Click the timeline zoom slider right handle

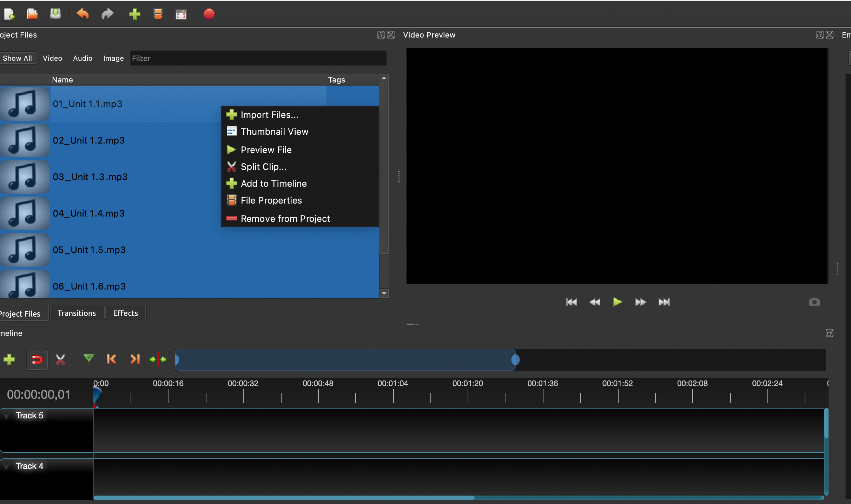(515, 360)
